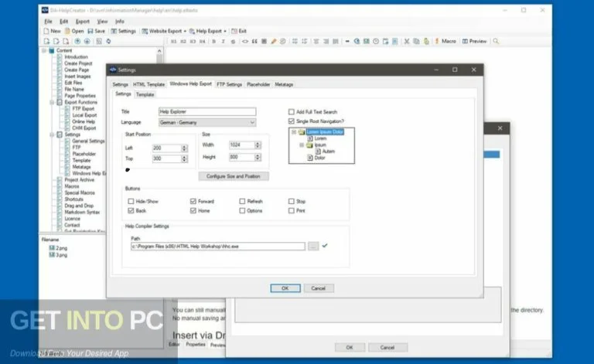This screenshot has height=364, width=594.
Task: Click the horizontal rule dash icon
Action: 347,41
